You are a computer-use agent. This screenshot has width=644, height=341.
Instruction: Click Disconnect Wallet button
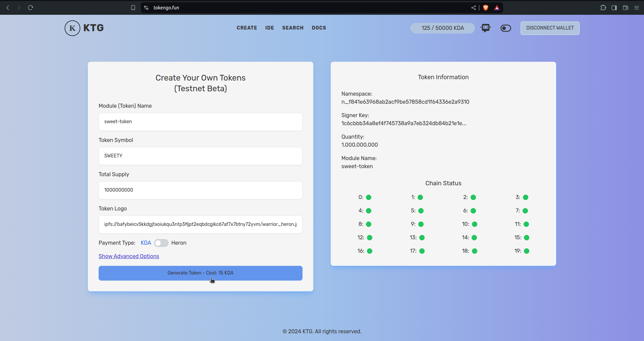pos(550,28)
